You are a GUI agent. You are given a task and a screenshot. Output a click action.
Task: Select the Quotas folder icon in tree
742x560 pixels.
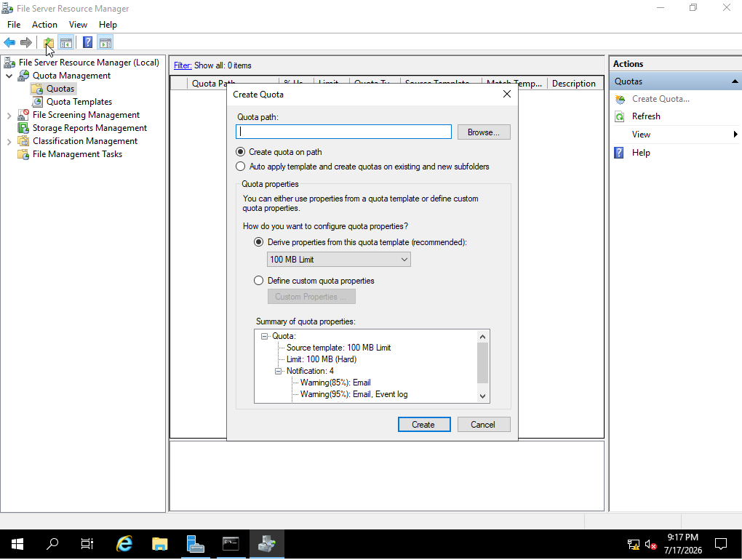(37, 89)
